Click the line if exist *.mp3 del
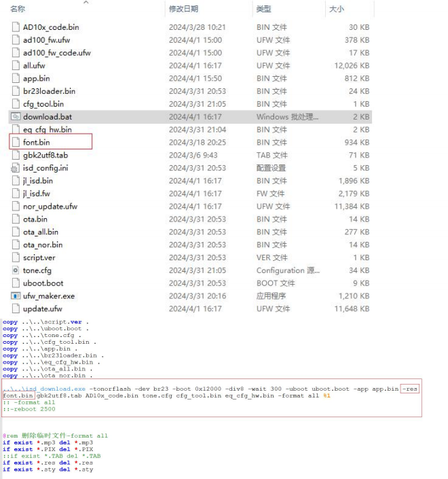 (x=48, y=442)
